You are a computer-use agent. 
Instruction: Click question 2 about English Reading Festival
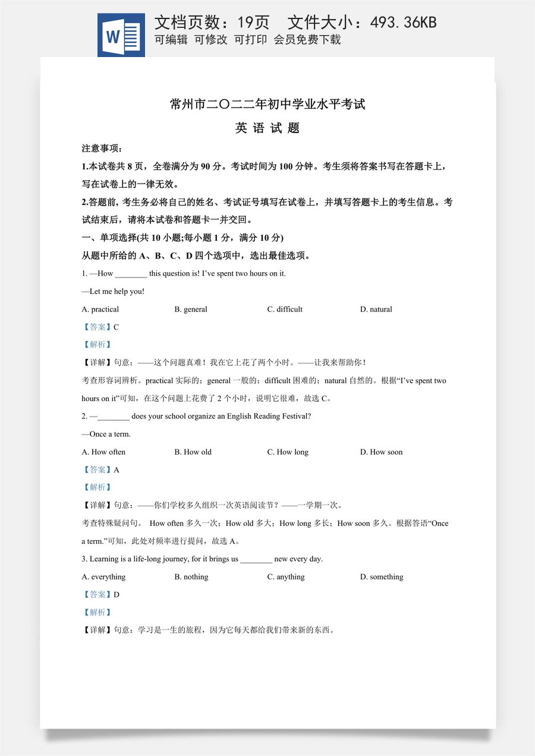tap(196, 416)
